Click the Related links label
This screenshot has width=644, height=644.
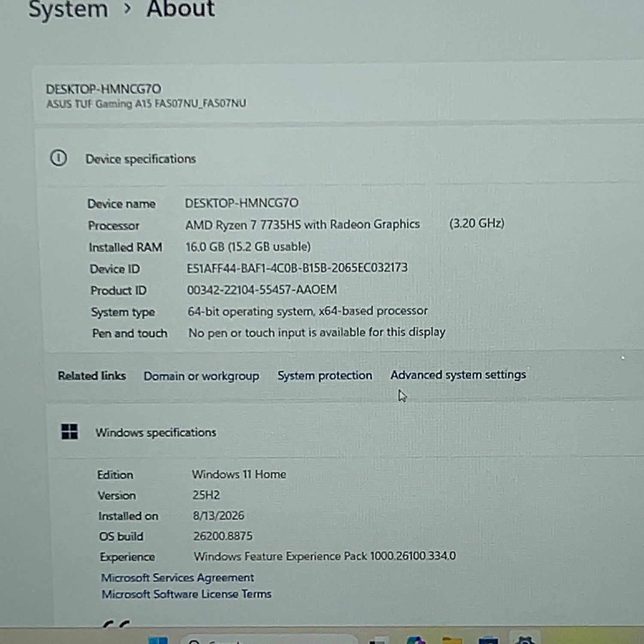pos(92,376)
